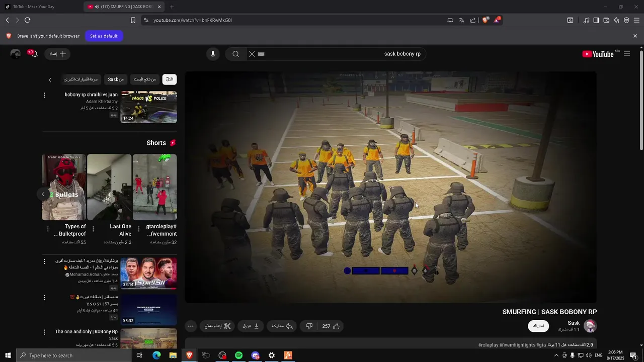Open a new browser tab
The width and height of the screenshot is (644, 362).
tap(172, 7)
